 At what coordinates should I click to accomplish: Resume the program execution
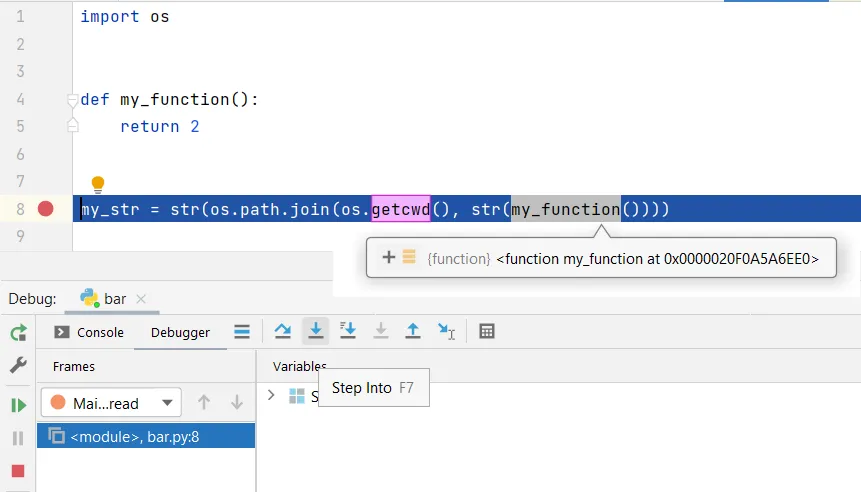18,405
